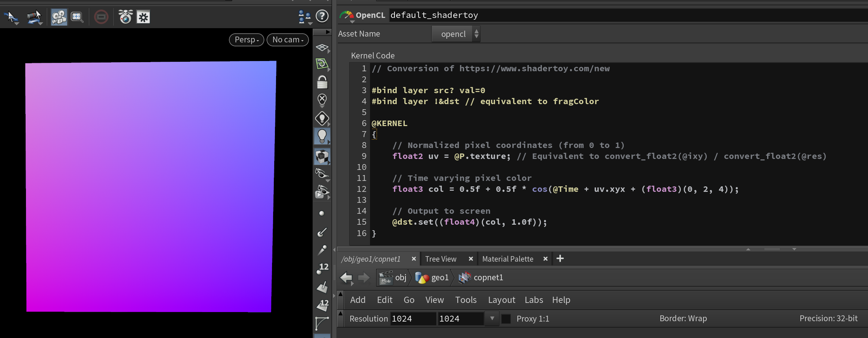The height and width of the screenshot is (338, 868).
Task: Click the viewport Help question mark icon
Action: (x=322, y=16)
